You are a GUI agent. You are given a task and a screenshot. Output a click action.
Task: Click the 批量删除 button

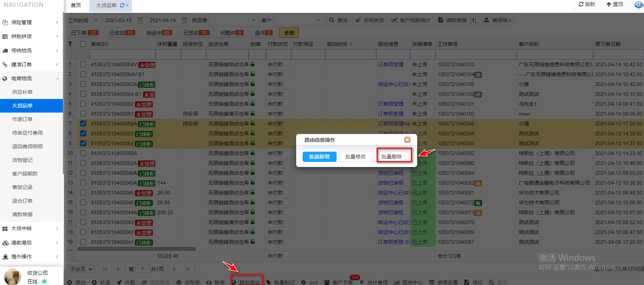tap(392, 156)
